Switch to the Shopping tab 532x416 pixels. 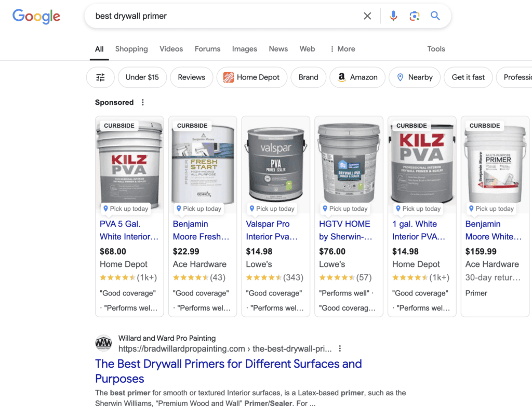coord(131,49)
